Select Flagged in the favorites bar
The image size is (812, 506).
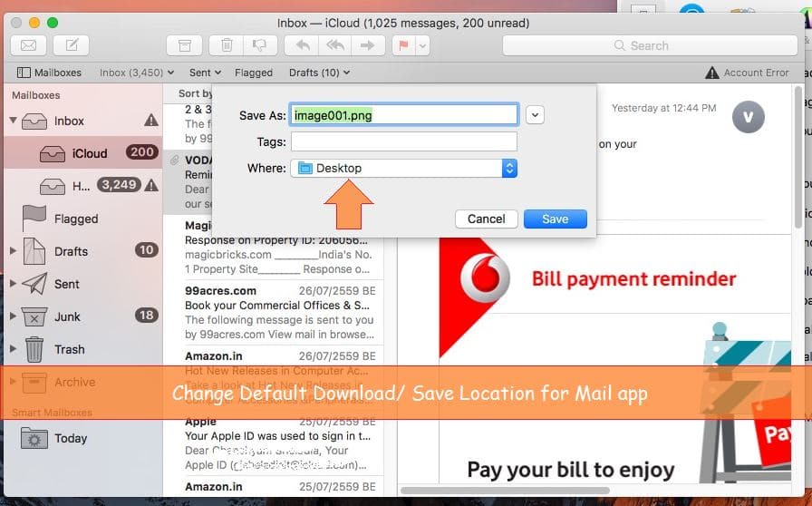tap(253, 73)
